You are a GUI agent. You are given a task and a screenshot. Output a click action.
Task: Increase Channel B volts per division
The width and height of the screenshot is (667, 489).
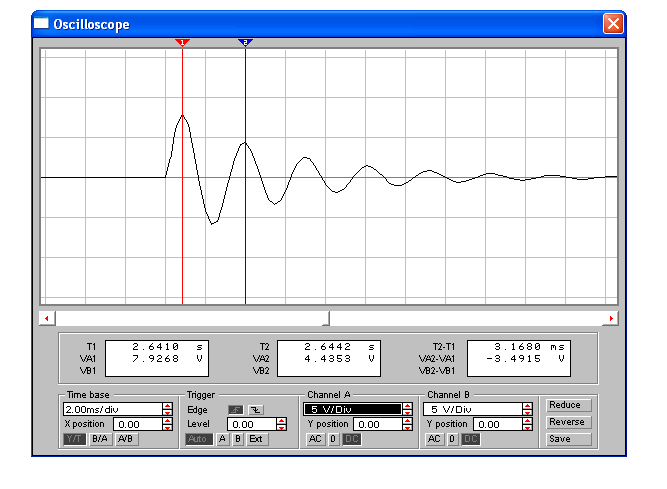[x=527, y=406]
